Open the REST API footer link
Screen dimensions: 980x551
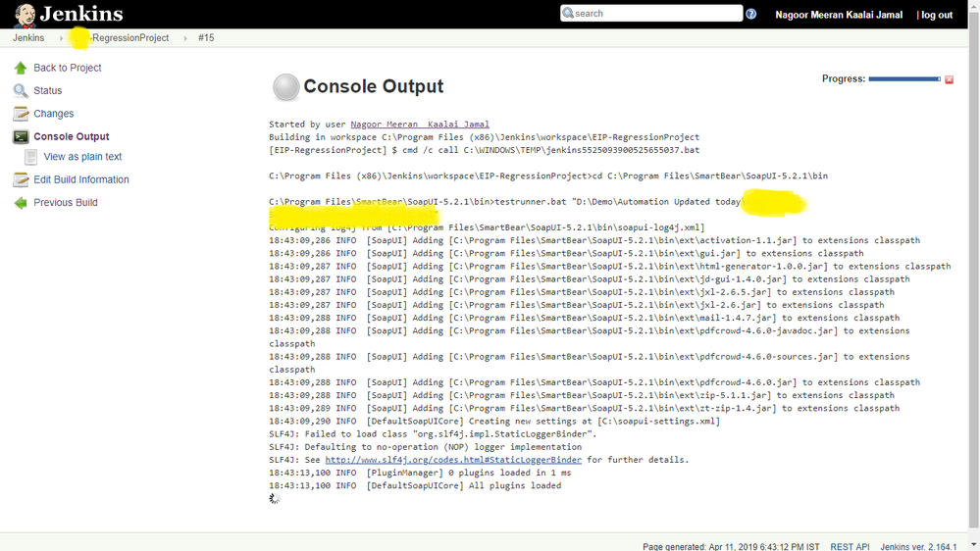(850, 547)
